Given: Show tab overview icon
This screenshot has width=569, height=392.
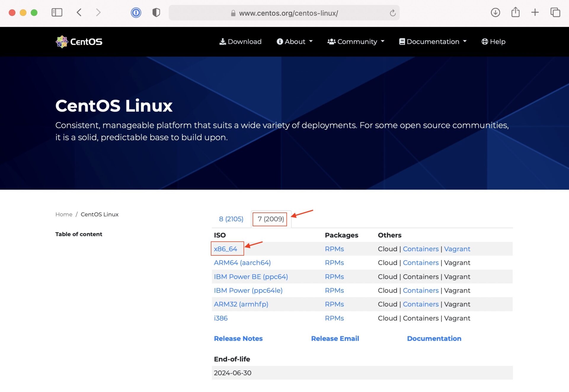Looking at the screenshot, I should (555, 12).
